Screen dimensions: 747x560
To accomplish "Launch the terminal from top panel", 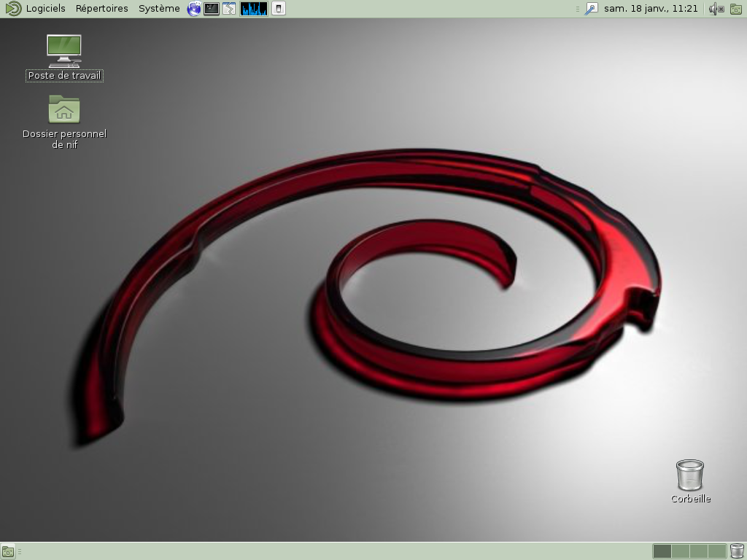I will pyautogui.click(x=212, y=9).
